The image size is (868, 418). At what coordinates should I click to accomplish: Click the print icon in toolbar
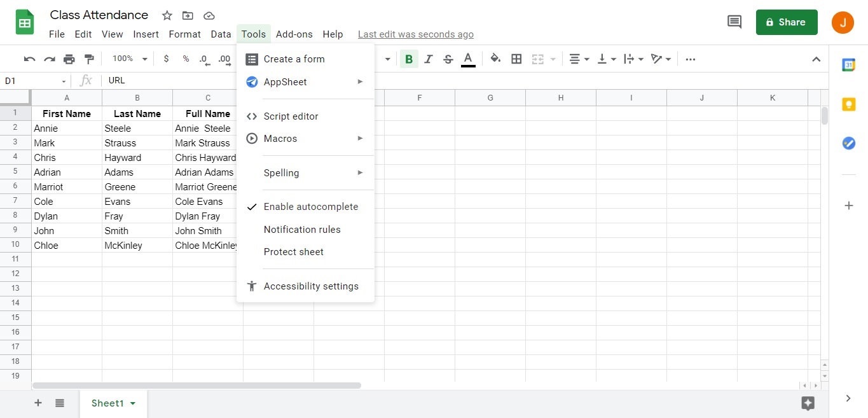click(69, 59)
